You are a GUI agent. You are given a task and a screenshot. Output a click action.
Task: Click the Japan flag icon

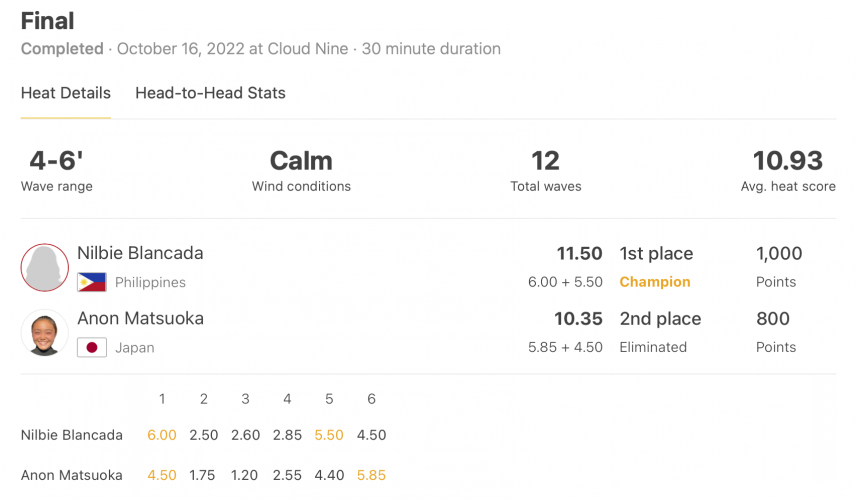click(92, 348)
